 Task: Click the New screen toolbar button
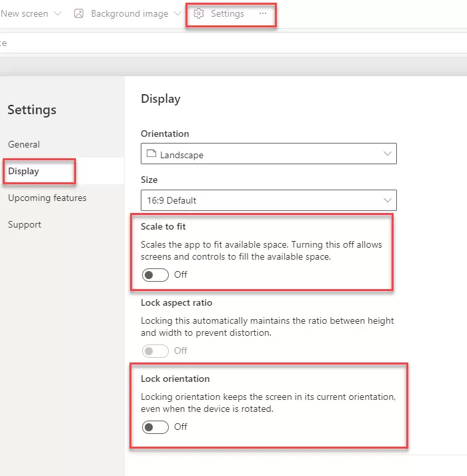click(x=25, y=13)
